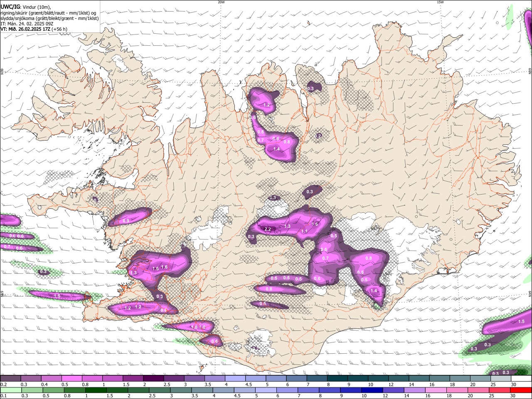This screenshot has height=399, width=532.
Task: Click the bold 'VT: Mið. 26.02.2025 17Z' line
Action: coord(26,29)
